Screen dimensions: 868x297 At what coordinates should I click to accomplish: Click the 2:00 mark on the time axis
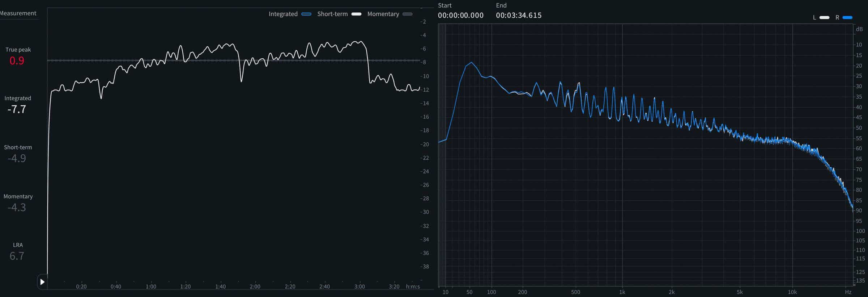pos(255,286)
